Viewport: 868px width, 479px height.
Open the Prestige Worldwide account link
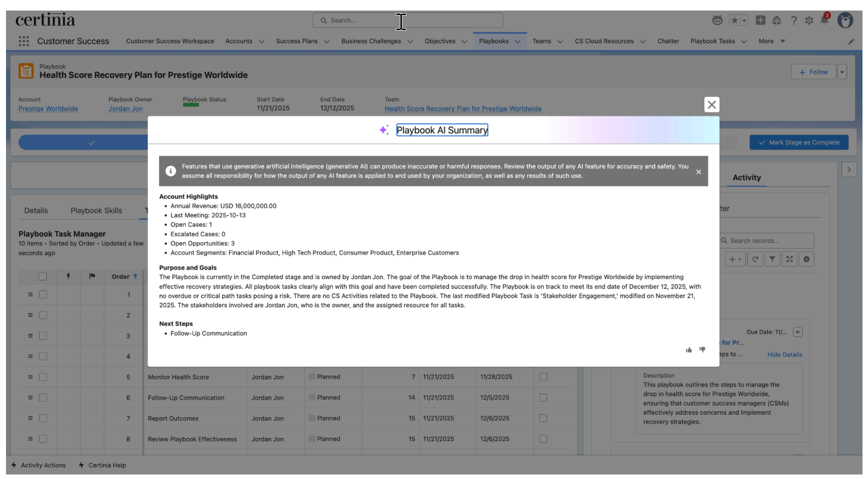point(48,109)
